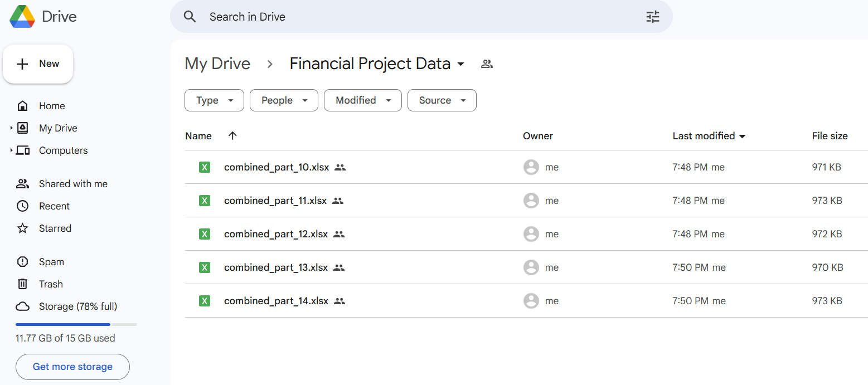Open the People filter dropdown
The width and height of the screenshot is (868, 385).
coord(284,100)
